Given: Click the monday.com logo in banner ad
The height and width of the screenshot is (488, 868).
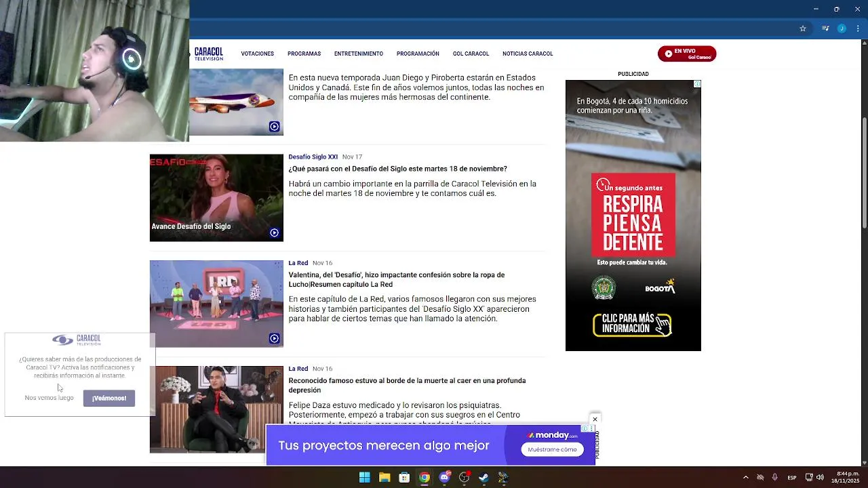Looking at the screenshot, I should [x=553, y=435].
